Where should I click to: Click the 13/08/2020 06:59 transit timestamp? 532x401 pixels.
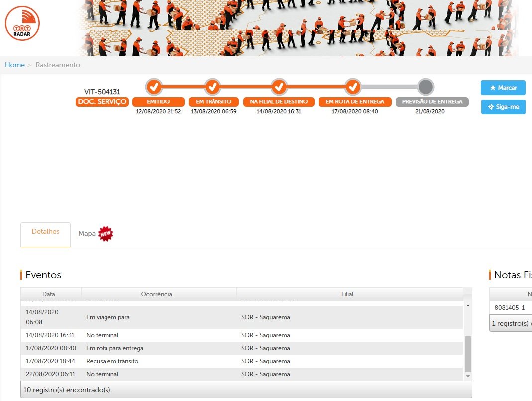213,111
